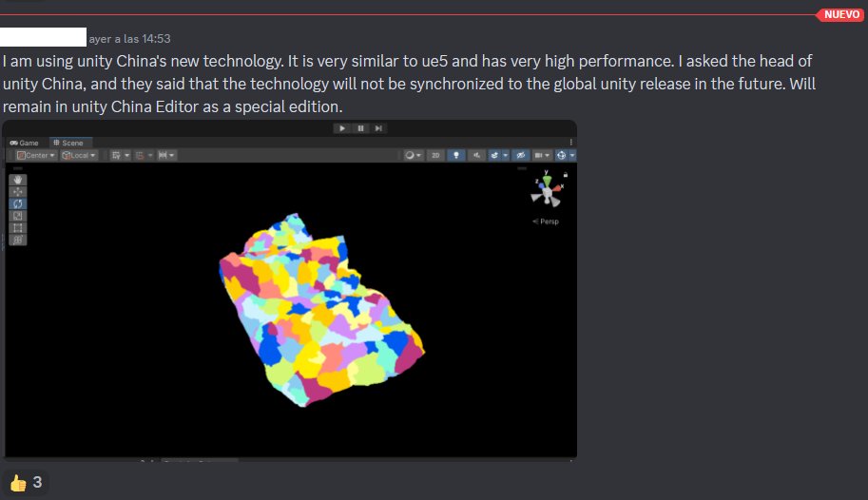Viewport: 868px width, 500px height.
Task: Select the Rect transform tool
Action: click(18, 228)
